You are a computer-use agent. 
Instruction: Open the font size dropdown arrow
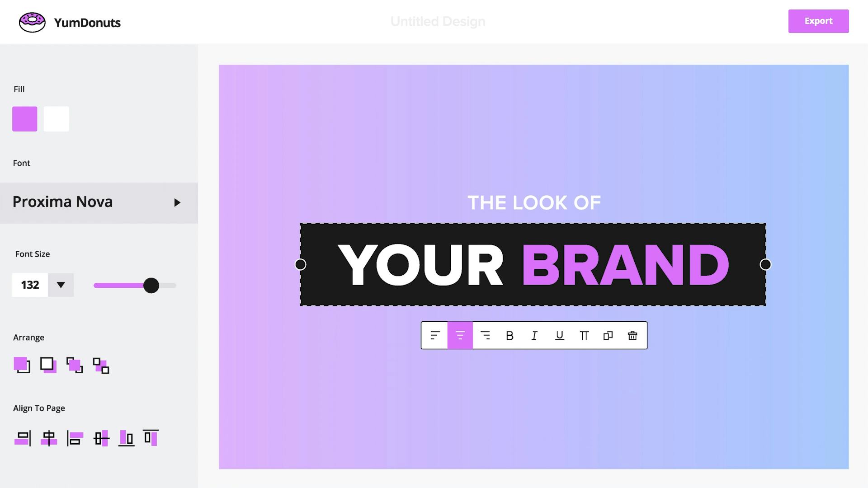coord(61,285)
